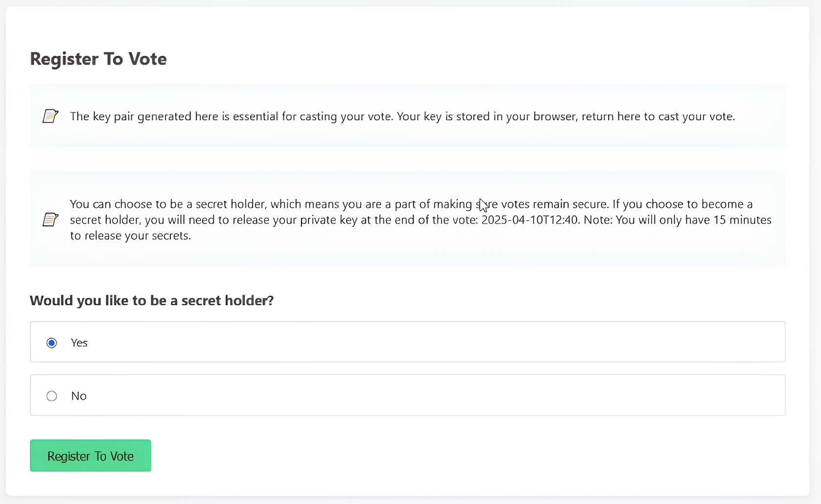This screenshot has height=504, width=821.
Task: Click the "Register To Vote" page heading
Action: pyautogui.click(x=98, y=59)
